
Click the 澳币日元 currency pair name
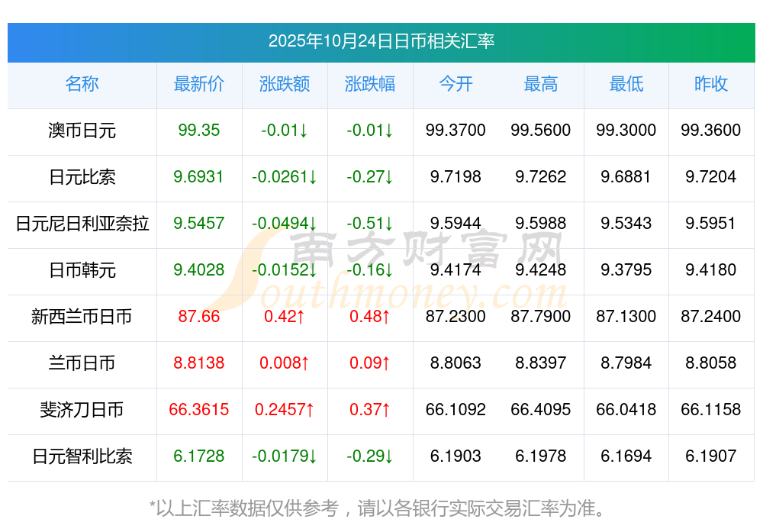click(x=82, y=131)
